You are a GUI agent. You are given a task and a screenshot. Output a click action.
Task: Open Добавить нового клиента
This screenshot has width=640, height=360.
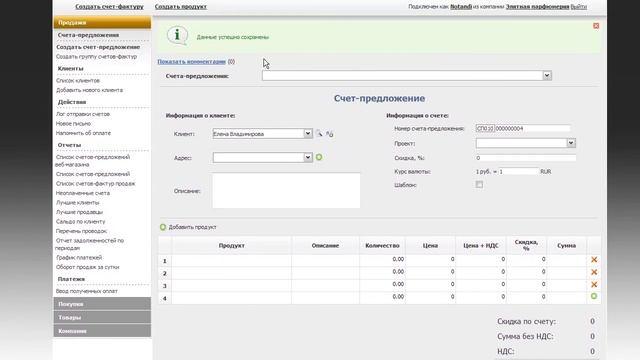(89, 90)
